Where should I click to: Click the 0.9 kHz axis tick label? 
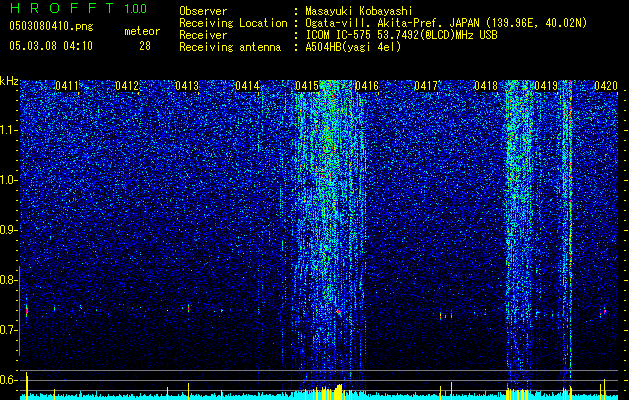coord(9,230)
